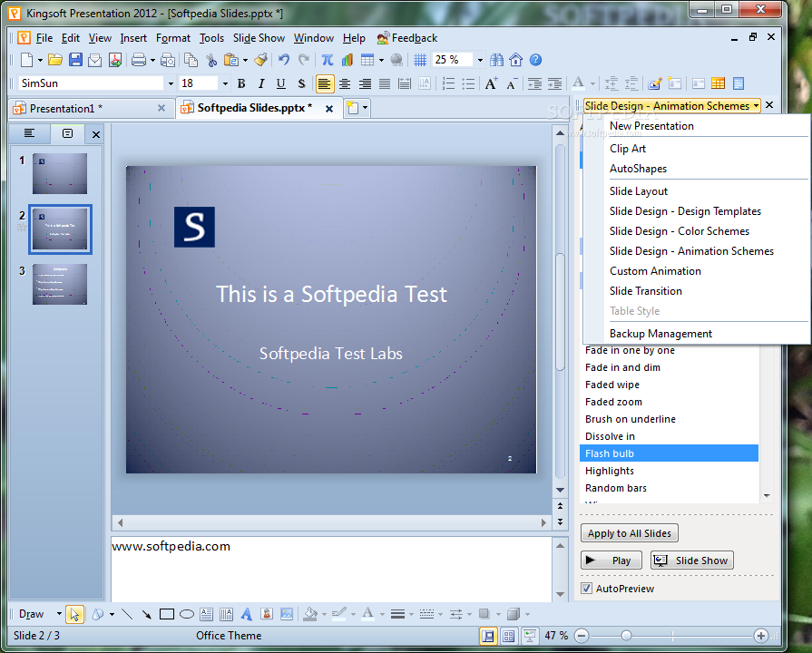
Task: Zoom out with minus button
Action: coord(582,636)
